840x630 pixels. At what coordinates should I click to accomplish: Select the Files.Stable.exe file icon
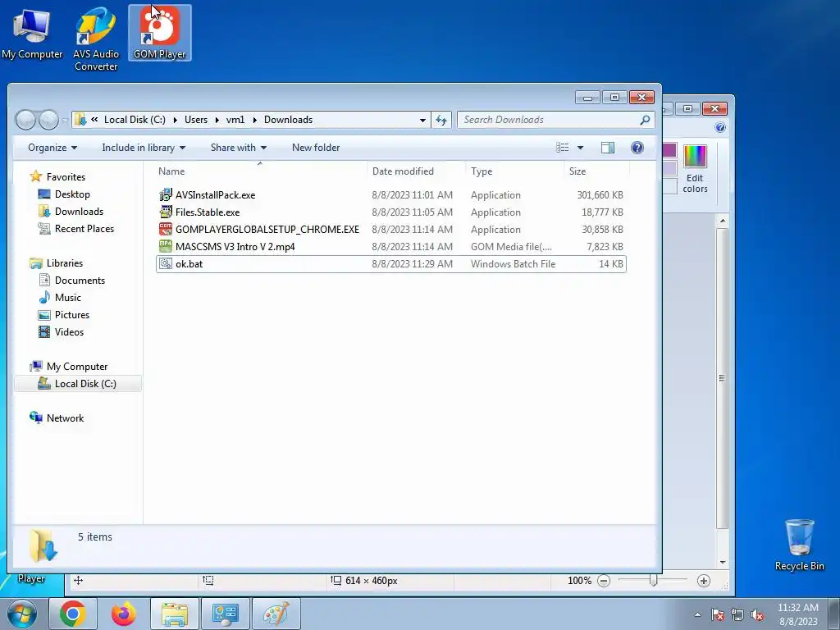click(166, 212)
